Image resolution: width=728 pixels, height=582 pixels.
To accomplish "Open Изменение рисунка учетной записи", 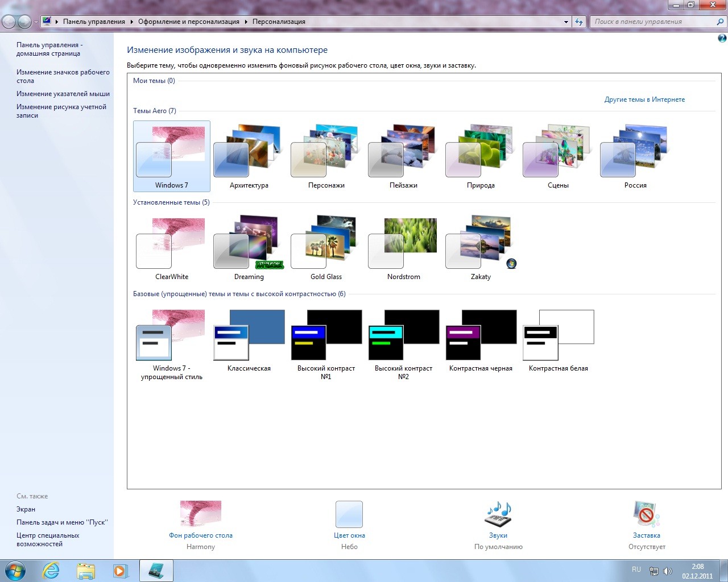I will (x=61, y=111).
